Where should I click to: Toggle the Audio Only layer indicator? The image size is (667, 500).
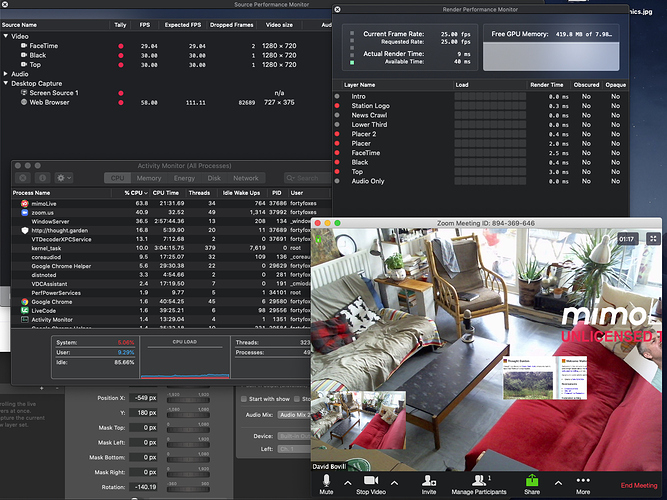pyautogui.click(x=337, y=181)
